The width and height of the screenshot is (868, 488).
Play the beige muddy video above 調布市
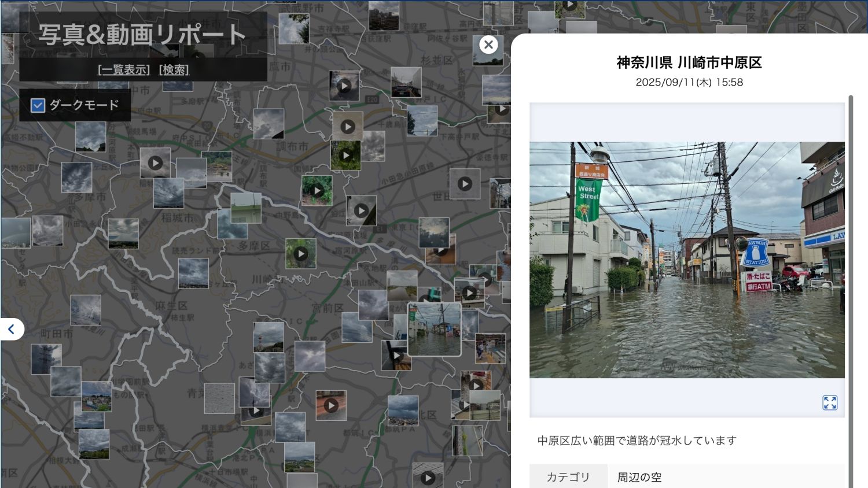[347, 126]
